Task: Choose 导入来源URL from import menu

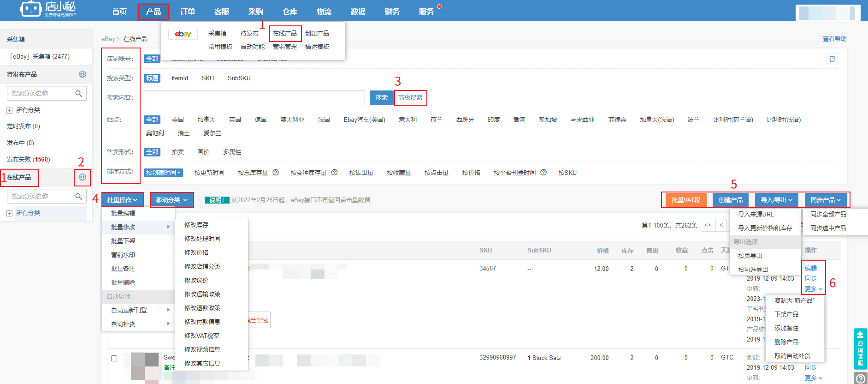Action: click(756, 214)
